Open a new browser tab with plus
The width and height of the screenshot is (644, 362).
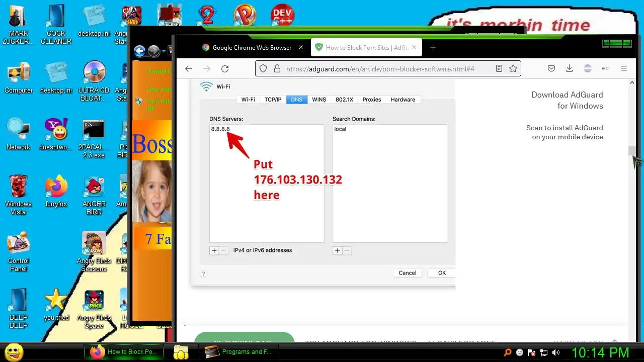[x=433, y=48]
